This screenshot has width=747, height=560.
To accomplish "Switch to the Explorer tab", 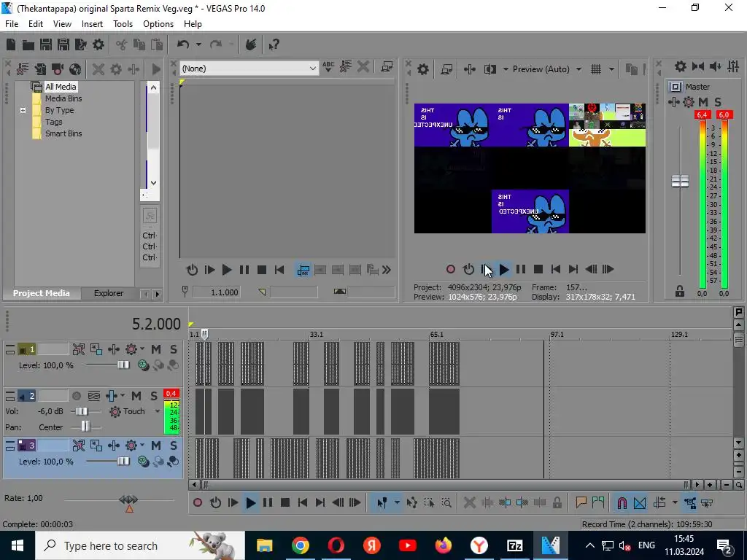I will (109, 293).
